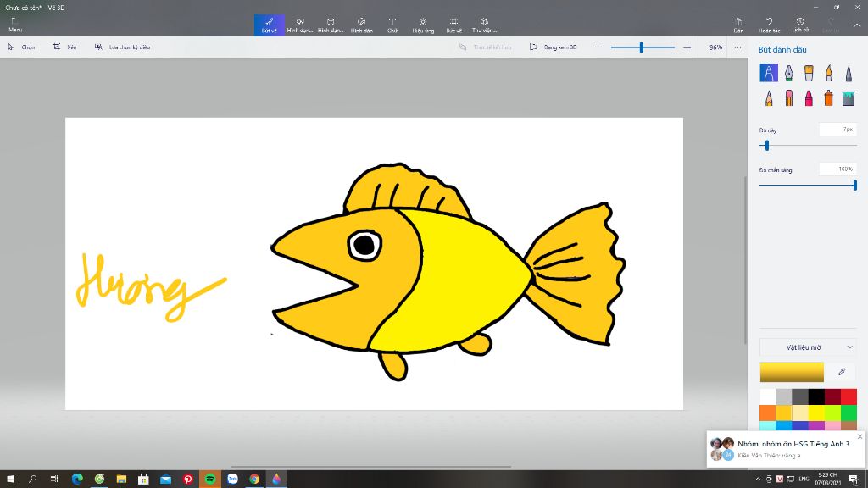
Task: Select the Watercolor brush tool
Action: point(829,73)
